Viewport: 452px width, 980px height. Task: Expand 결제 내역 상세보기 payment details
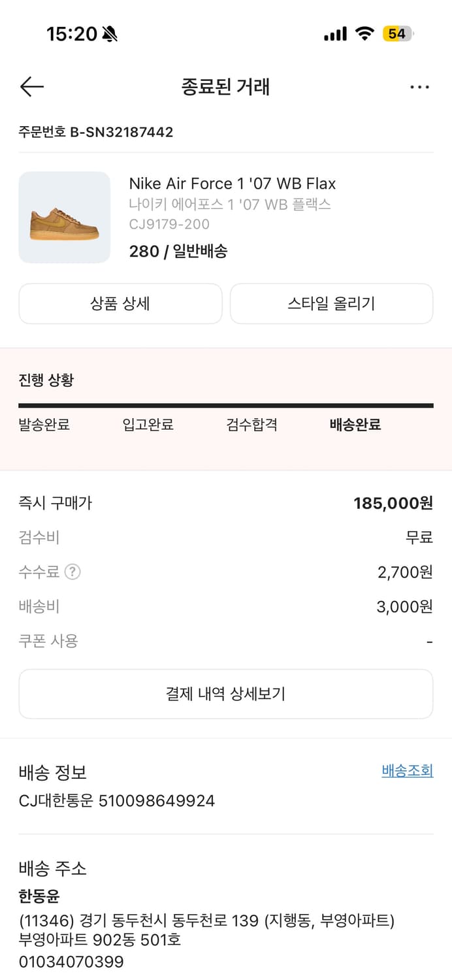coord(226,694)
